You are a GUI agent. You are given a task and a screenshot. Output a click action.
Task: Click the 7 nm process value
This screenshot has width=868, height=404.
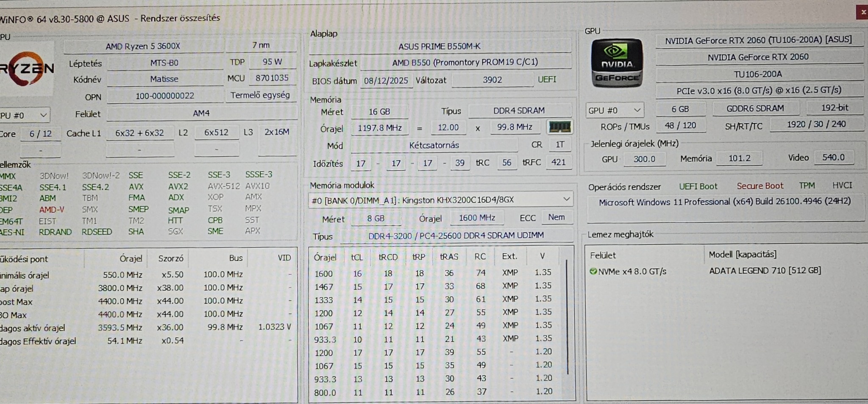[261, 45]
